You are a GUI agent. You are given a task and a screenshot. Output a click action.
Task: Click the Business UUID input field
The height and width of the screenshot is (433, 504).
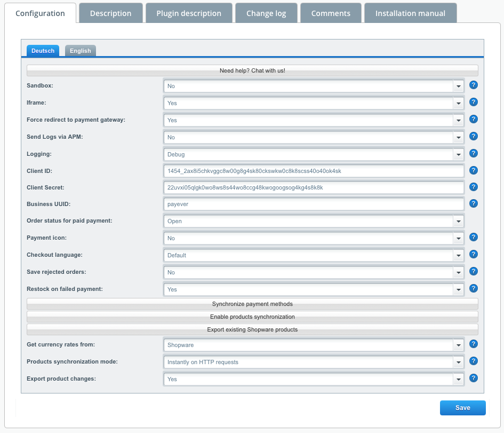314,204
